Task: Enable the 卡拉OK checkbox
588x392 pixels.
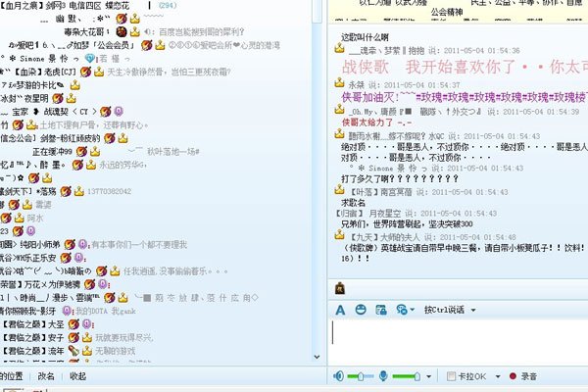Action: point(451,376)
